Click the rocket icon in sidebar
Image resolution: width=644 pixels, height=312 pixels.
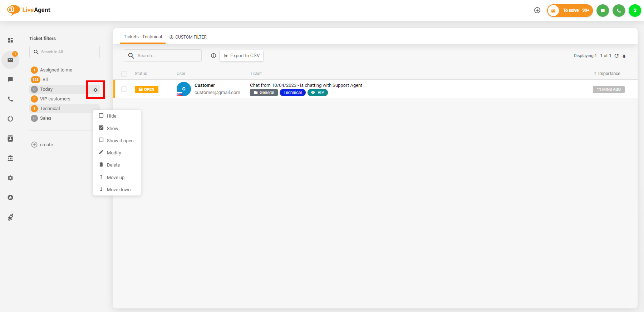tap(10, 217)
